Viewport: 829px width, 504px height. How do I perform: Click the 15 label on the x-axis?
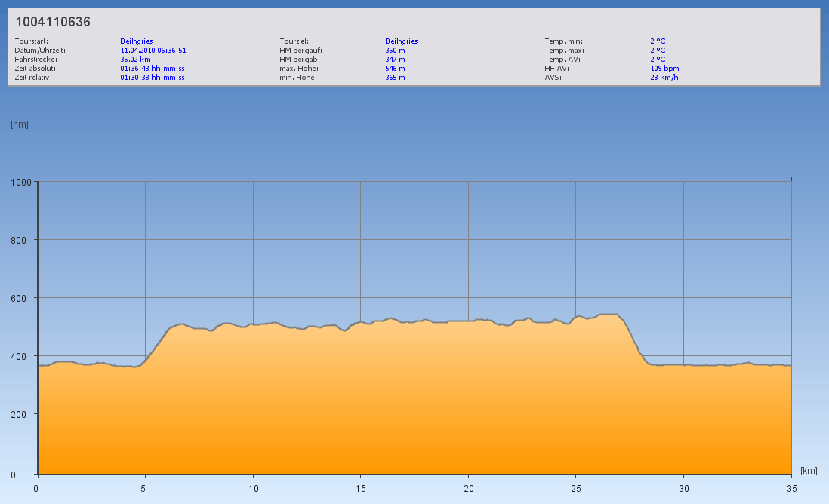[361, 488]
